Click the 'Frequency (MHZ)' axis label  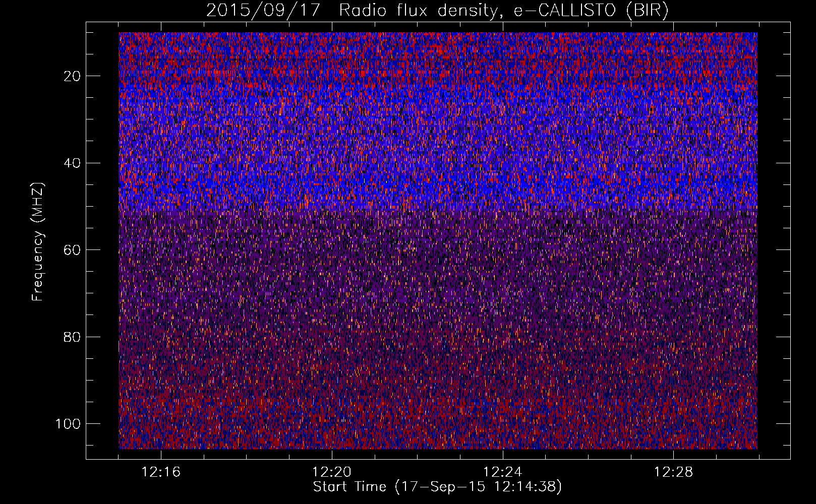coord(38,241)
